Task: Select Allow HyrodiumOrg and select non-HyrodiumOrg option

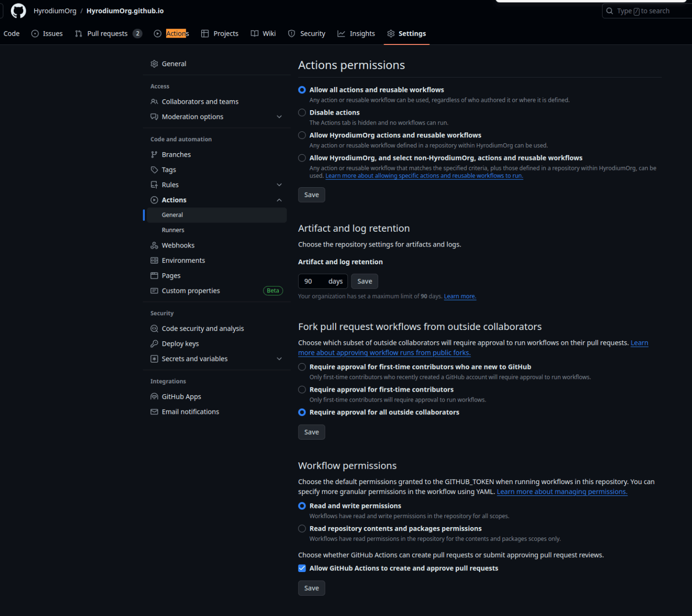Action: (302, 158)
